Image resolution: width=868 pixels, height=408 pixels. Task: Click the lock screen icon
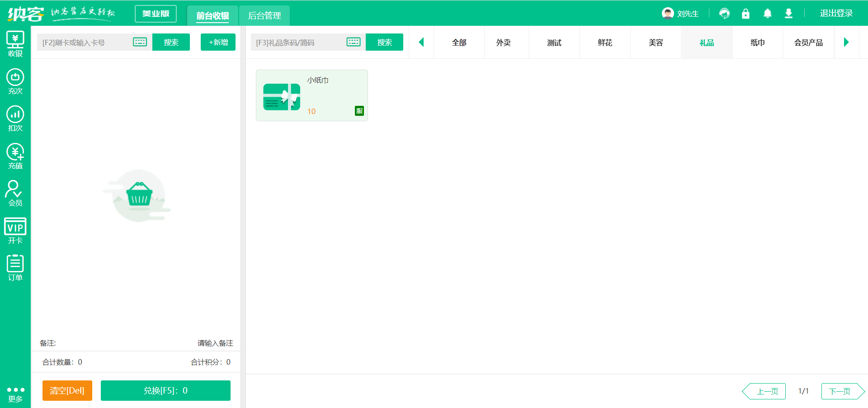click(x=745, y=14)
